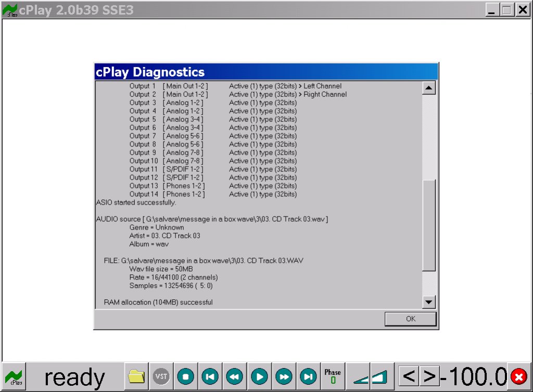Click the "ready" status text
This screenshot has height=392, width=533.
tap(75, 377)
